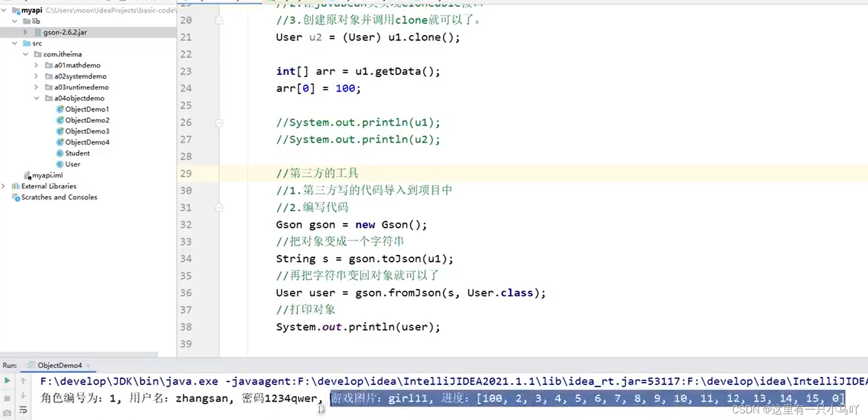The height and width of the screenshot is (420, 868).
Task: Click the 'String s = gson.toJson(u1);' code line
Action: pos(365,258)
